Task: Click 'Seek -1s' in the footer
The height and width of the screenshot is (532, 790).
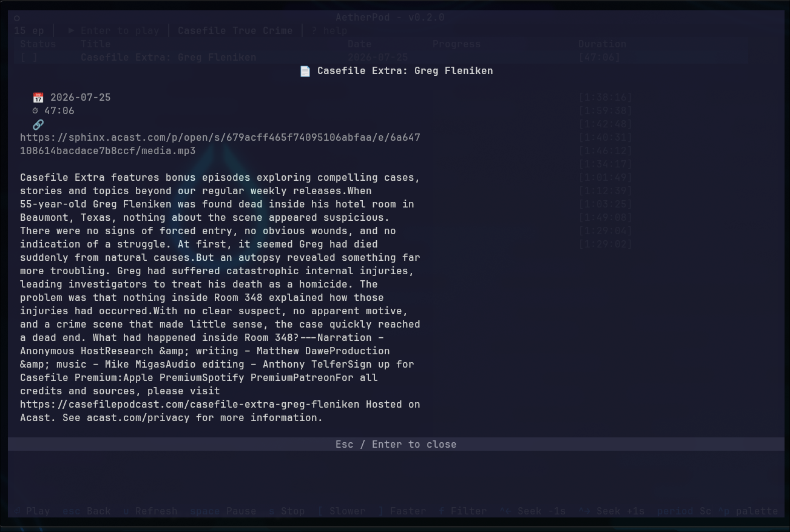Action: (542, 511)
